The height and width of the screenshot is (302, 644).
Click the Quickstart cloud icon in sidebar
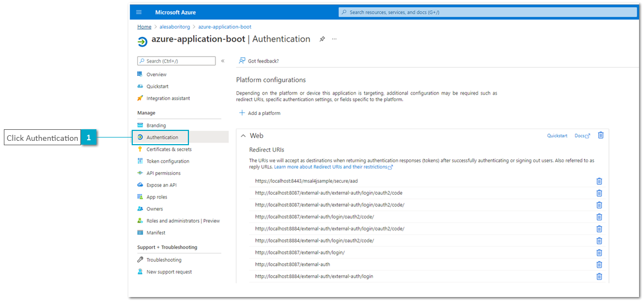tap(139, 86)
